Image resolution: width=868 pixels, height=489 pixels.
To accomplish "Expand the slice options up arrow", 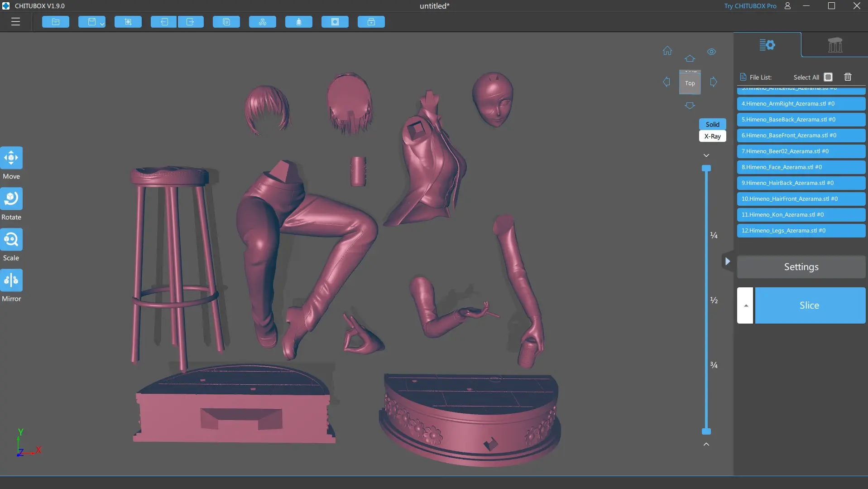I will click(745, 305).
